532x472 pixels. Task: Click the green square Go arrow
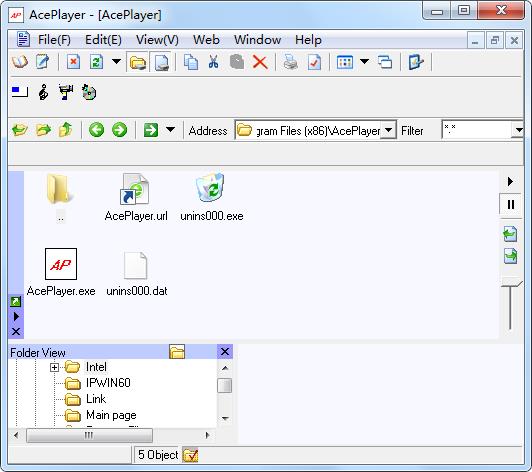[x=151, y=130]
